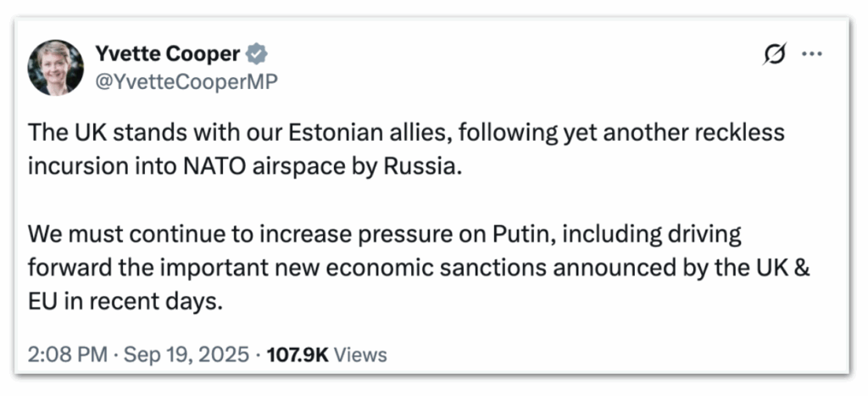
Task: Click the 107.9K view count number
Action: [x=298, y=354]
